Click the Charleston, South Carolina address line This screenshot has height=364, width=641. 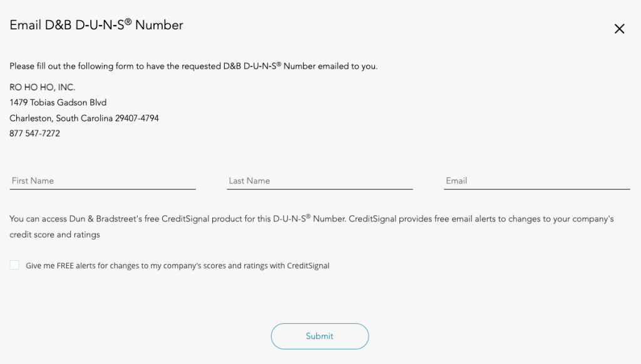[84, 118]
